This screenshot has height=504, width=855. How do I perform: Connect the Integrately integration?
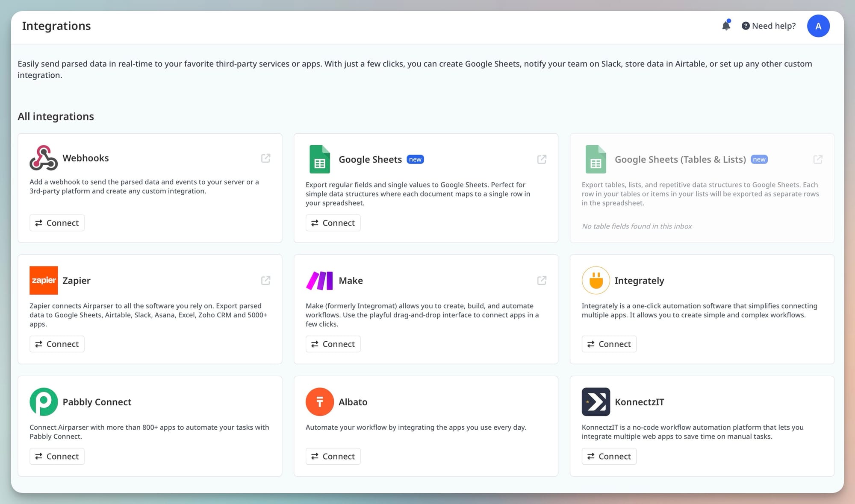[x=609, y=344]
